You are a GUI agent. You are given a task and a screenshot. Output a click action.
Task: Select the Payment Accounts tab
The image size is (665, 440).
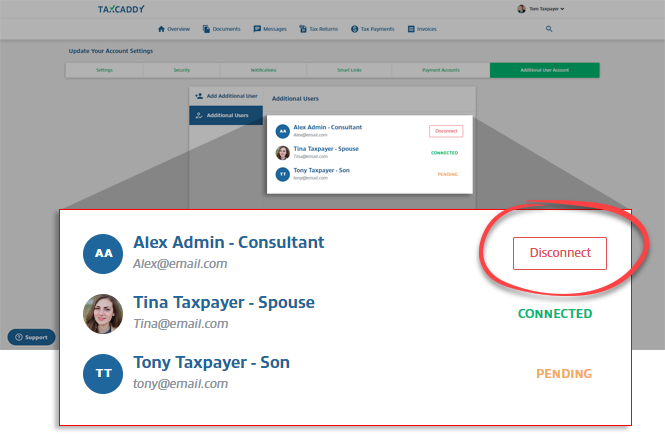pos(441,70)
